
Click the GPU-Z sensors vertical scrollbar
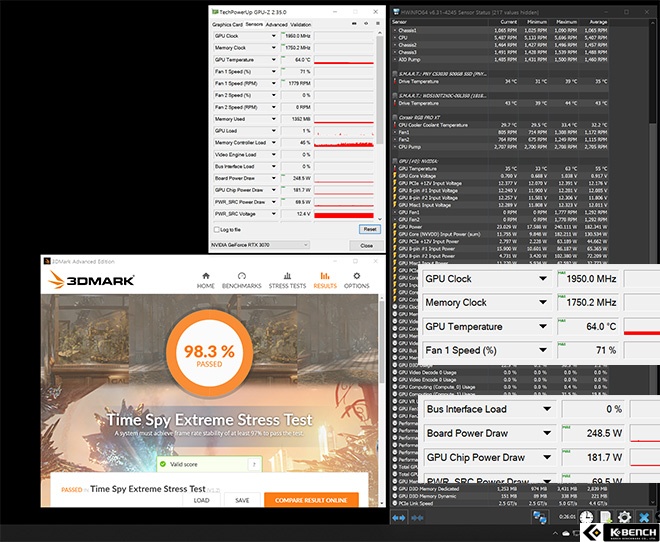pyautogui.click(x=380, y=90)
